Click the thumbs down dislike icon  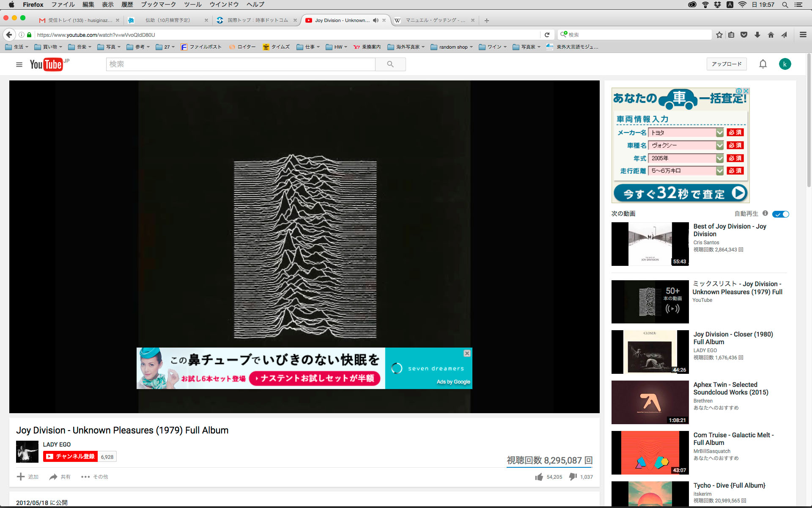tap(573, 477)
